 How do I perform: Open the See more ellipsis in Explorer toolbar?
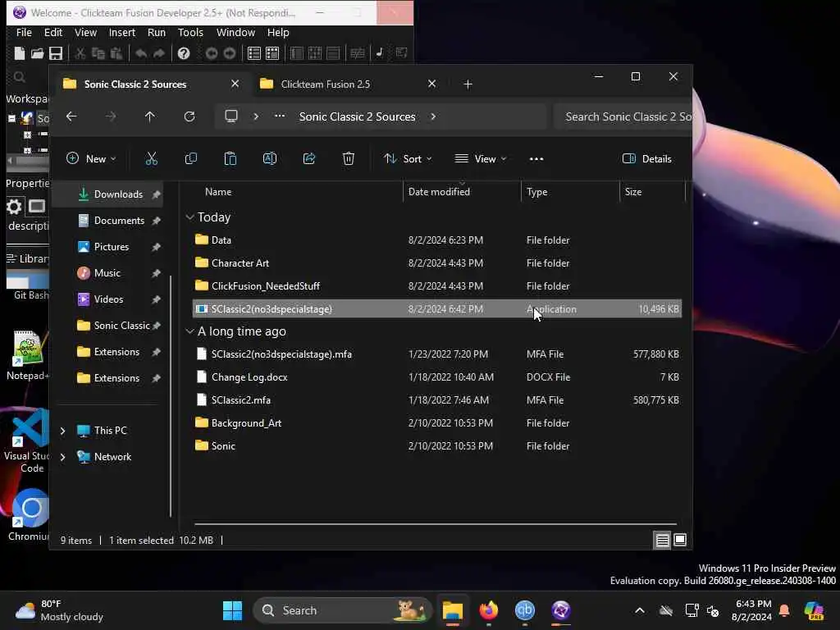[x=536, y=158]
